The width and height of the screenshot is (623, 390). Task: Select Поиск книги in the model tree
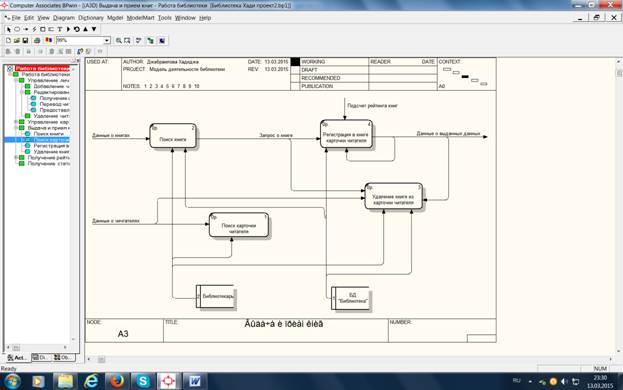click(x=48, y=134)
